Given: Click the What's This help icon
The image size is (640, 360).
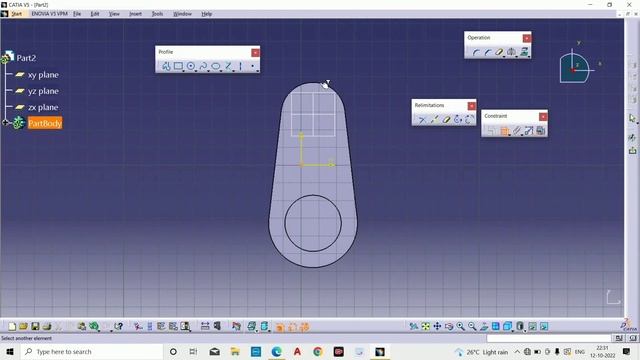Looking at the screenshot, I should coord(118,326).
